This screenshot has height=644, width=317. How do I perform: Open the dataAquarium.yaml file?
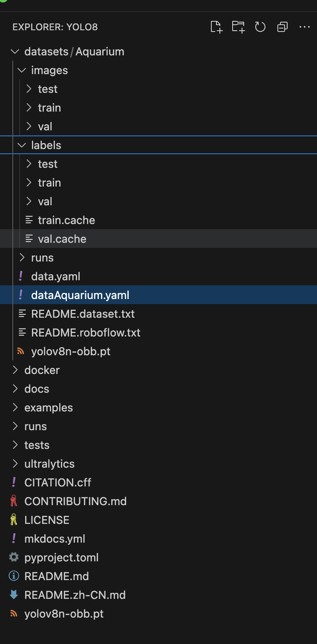(x=80, y=295)
